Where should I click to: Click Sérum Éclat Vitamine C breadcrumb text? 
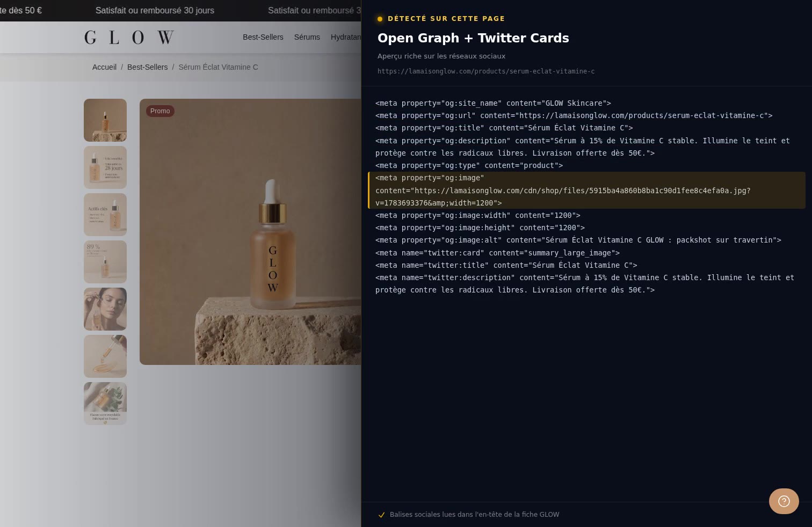click(218, 67)
